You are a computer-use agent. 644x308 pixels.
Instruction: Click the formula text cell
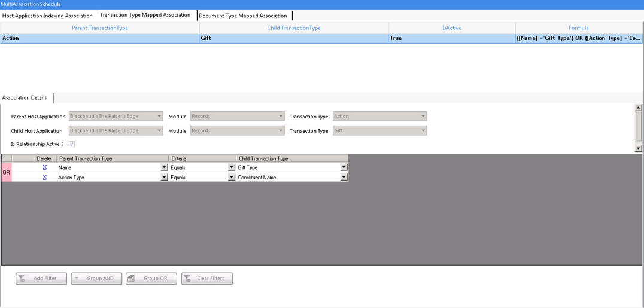pos(579,38)
